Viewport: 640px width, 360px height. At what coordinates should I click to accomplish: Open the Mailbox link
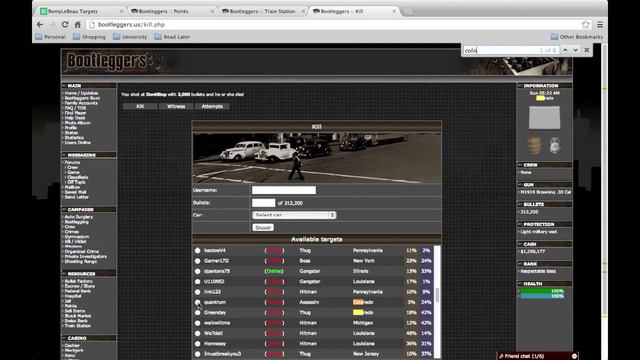pyautogui.click(x=73, y=187)
